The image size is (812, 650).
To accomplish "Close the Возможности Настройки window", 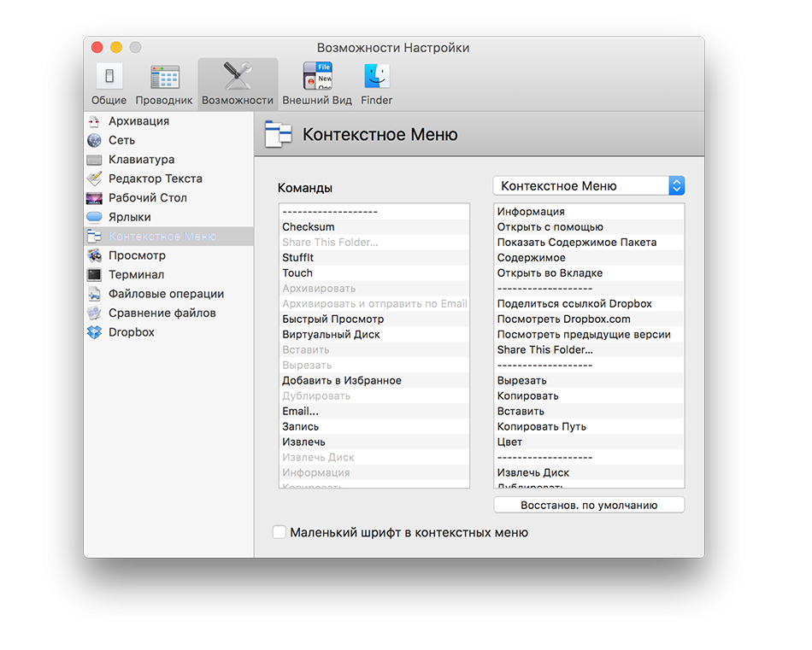I will pos(97,47).
